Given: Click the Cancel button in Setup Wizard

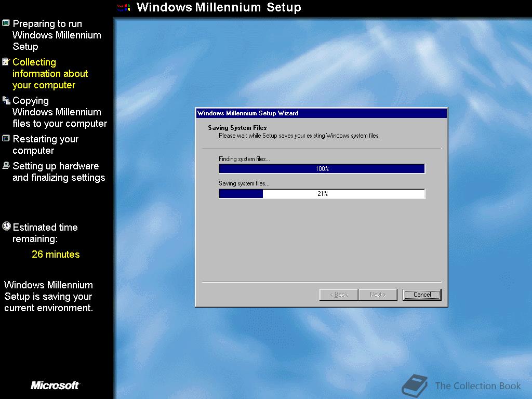Looking at the screenshot, I should point(422,295).
